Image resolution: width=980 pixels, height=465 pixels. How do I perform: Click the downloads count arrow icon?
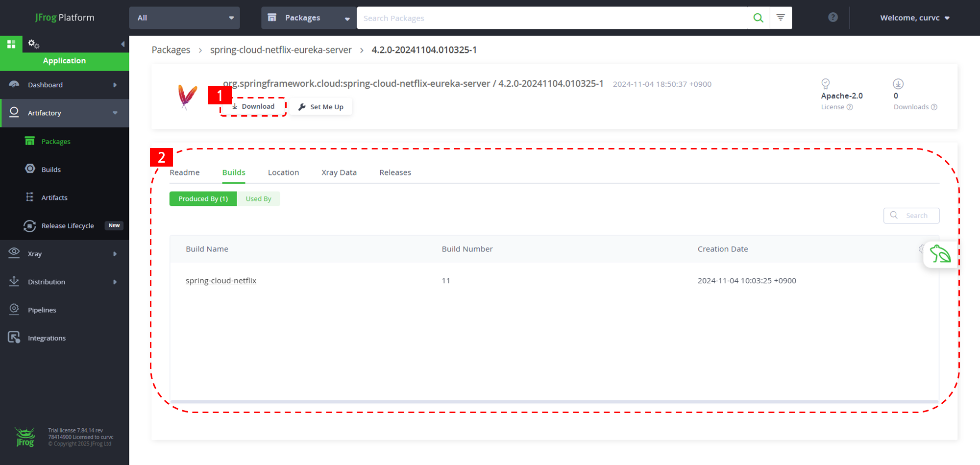click(898, 84)
